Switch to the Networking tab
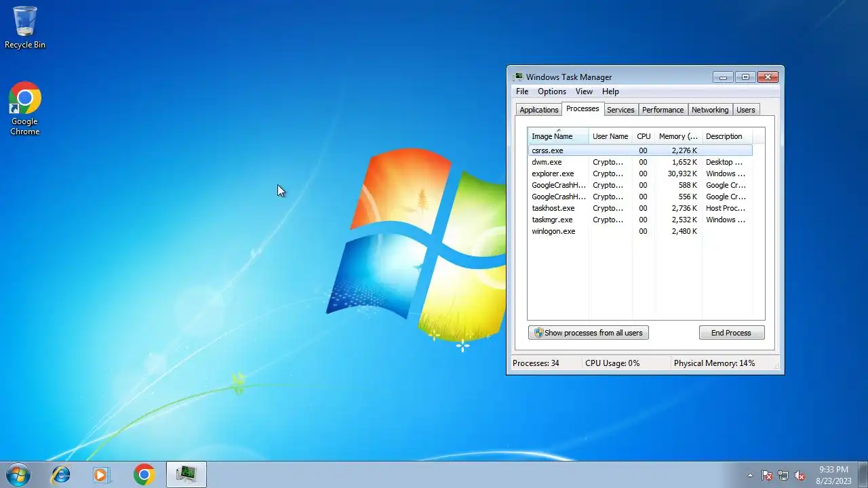Image resolution: width=868 pixels, height=488 pixels. click(710, 110)
